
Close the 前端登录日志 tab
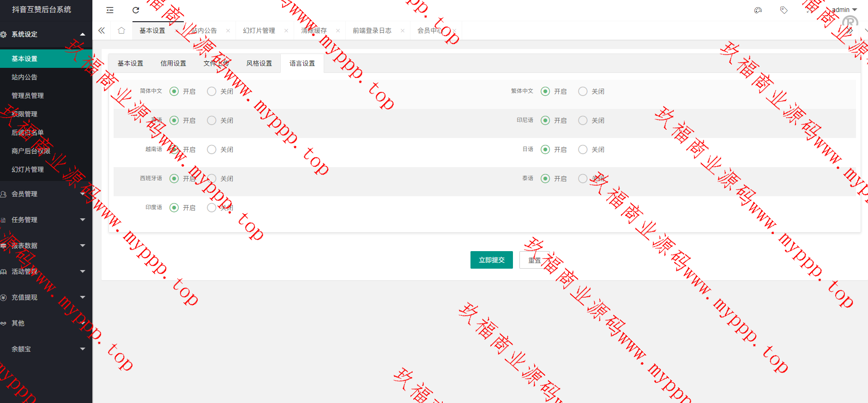pyautogui.click(x=403, y=31)
